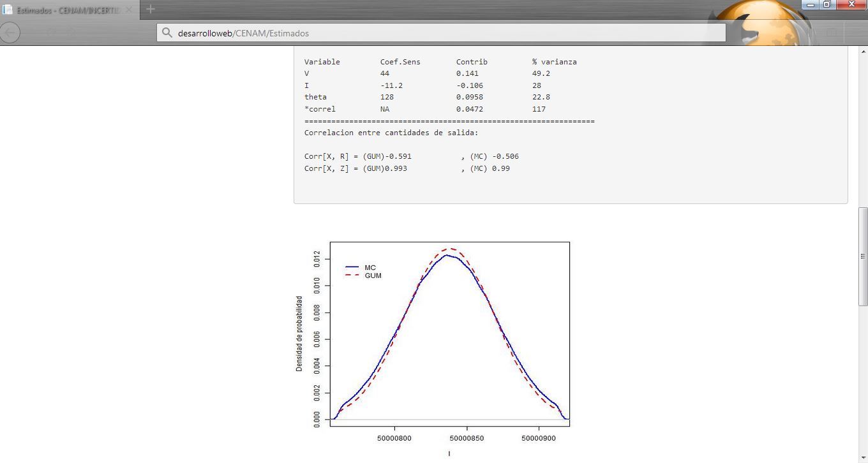Minimize the browser window
The image size is (868, 463).
[x=811, y=4]
